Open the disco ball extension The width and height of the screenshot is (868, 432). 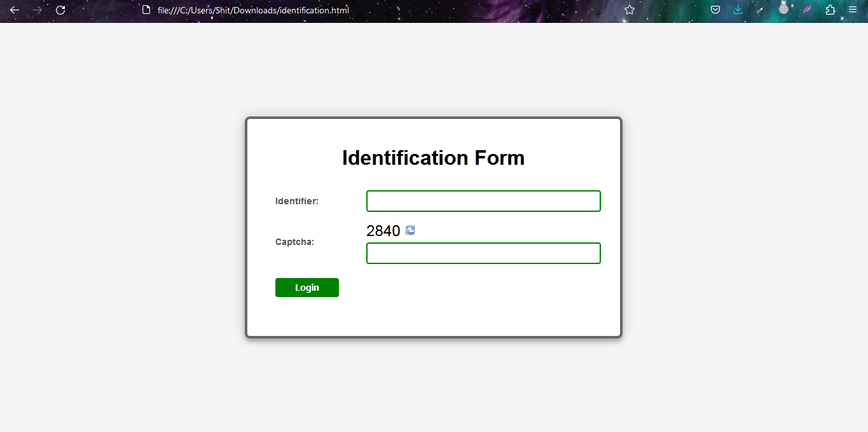[784, 10]
